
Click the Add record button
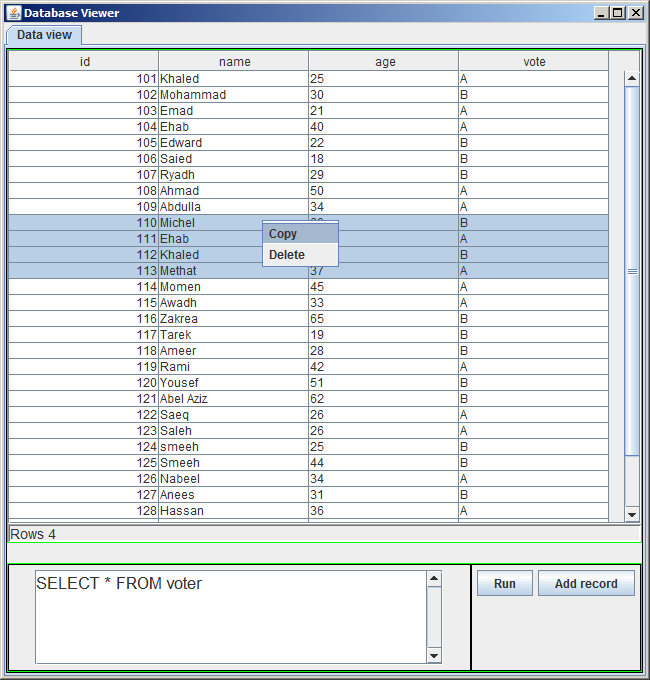[x=586, y=583]
